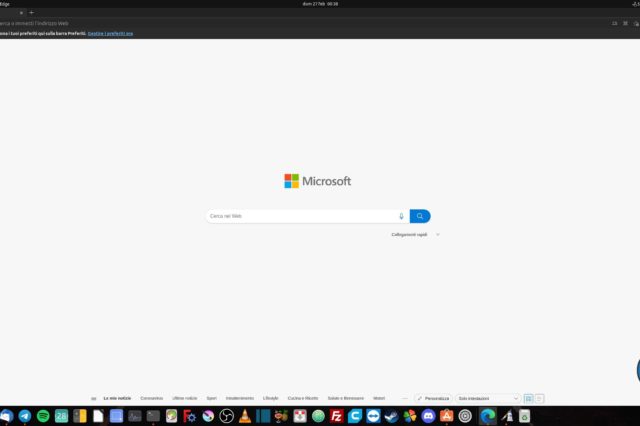Open Ubuntu Software orange bag icon
The image size is (640, 426).
[447, 416]
